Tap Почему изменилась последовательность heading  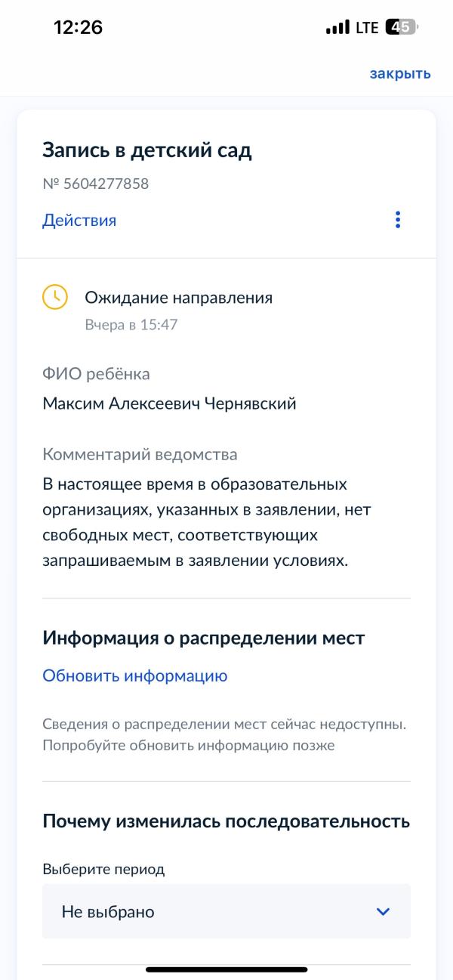click(x=226, y=821)
